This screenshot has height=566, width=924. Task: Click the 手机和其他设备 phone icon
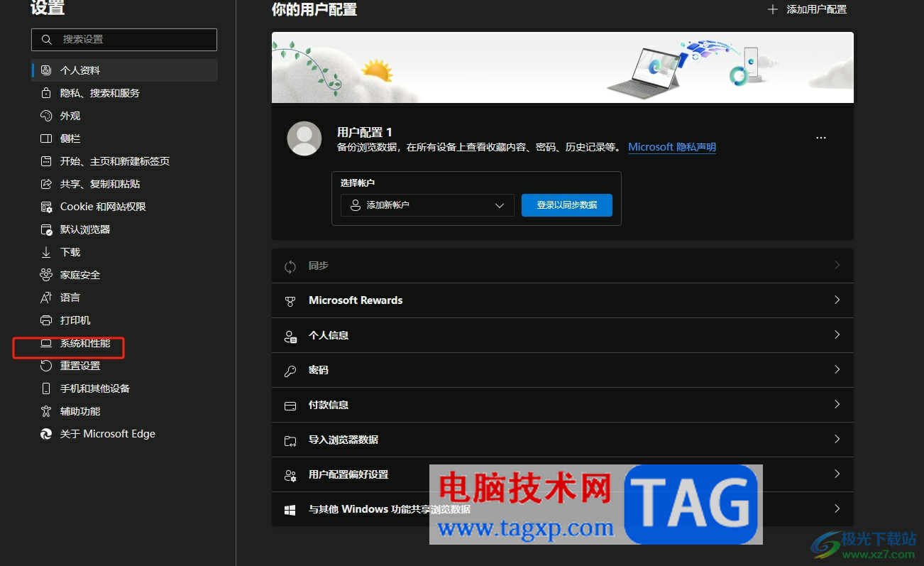[46, 388]
